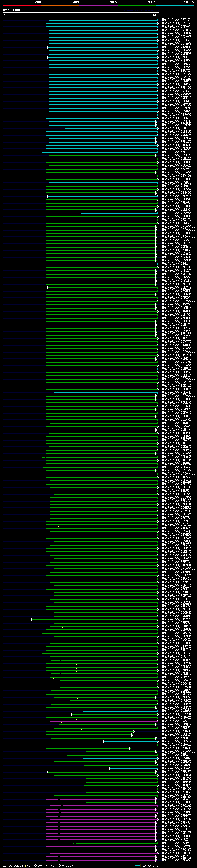Open hit UniRef100_Q42551
The height and width of the screenshot is (868, 197).
[x=176, y=47]
